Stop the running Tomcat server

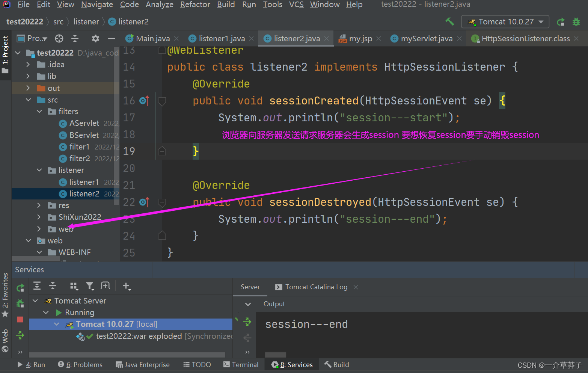(x=20, y=319)
